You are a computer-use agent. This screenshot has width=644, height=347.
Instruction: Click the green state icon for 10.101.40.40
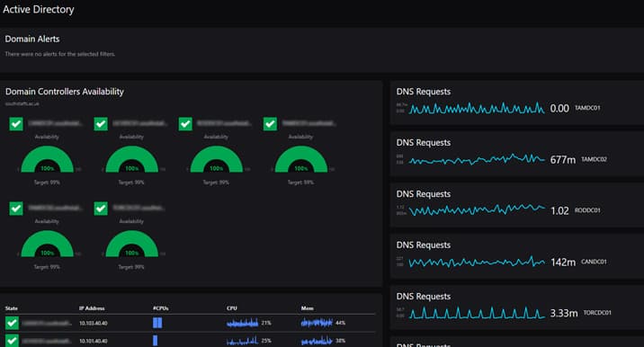[12, 341]
